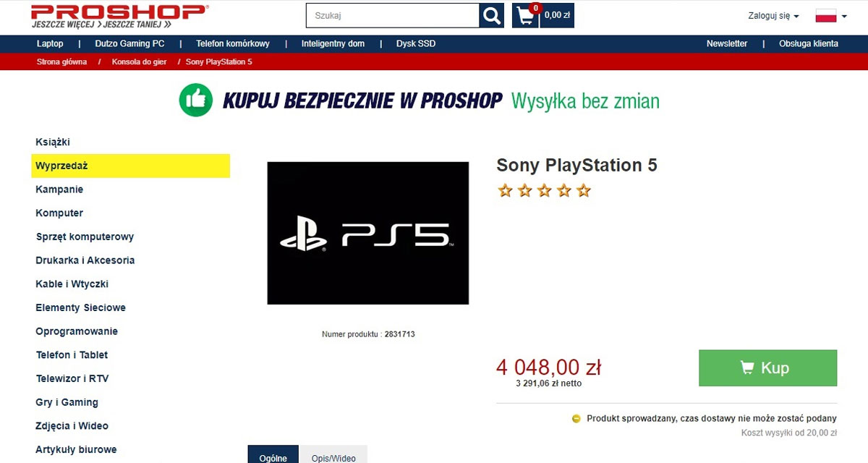Click the PS5 product image
This screenshot has width=868, height=463.
[368, 233]
